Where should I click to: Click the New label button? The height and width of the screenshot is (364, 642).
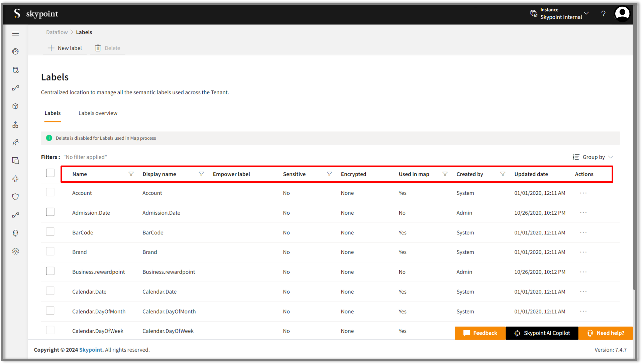click(65, 48)
